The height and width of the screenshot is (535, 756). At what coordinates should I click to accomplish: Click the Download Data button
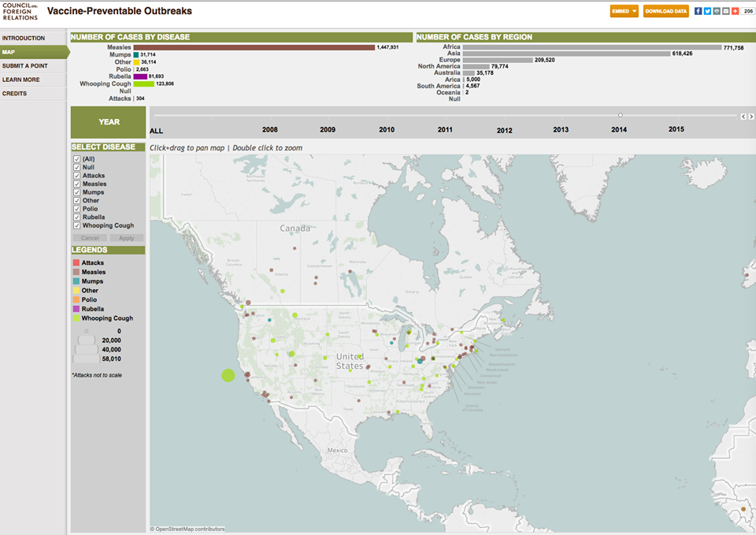665,11
